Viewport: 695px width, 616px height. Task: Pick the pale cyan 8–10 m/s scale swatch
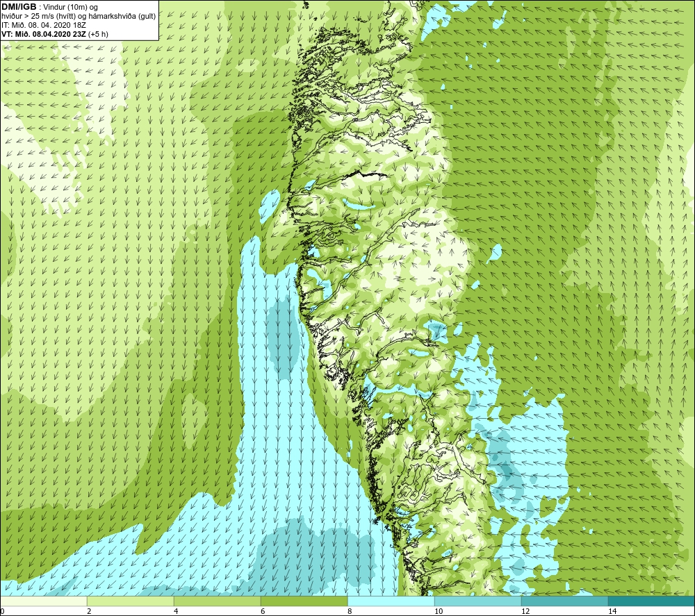(391, 601)
